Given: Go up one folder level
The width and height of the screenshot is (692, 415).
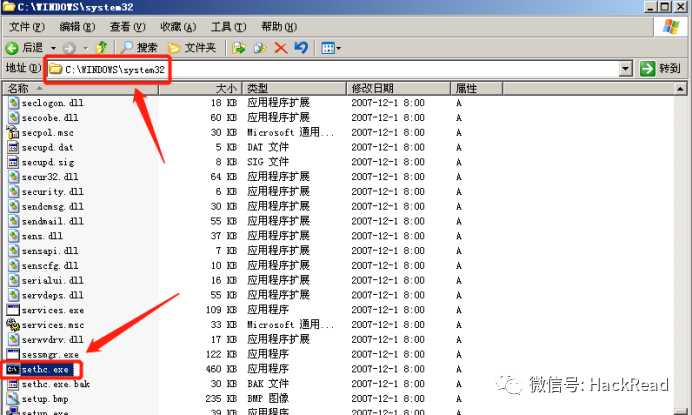Looking at the screenshot, I should pos(102,47).
